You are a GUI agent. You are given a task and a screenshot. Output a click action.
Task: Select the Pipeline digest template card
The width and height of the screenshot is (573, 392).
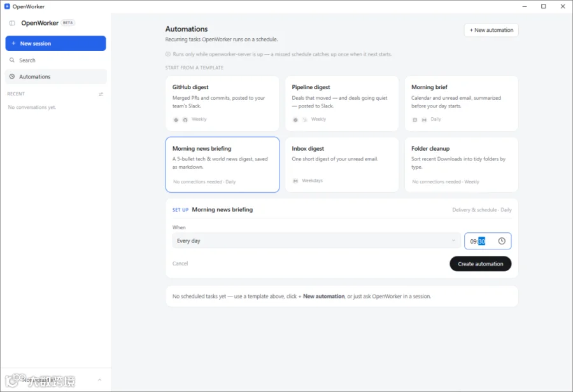pyautogui.click(x=342, y=103)
